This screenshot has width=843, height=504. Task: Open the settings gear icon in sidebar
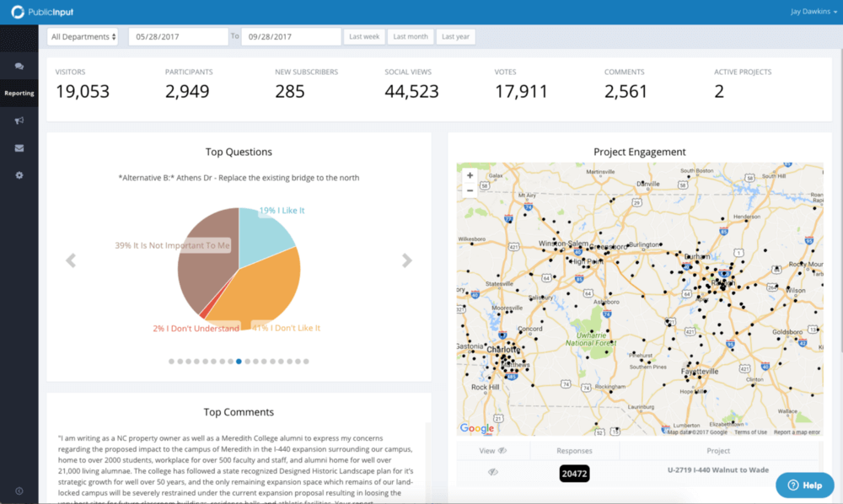click(x=19, y=174)
